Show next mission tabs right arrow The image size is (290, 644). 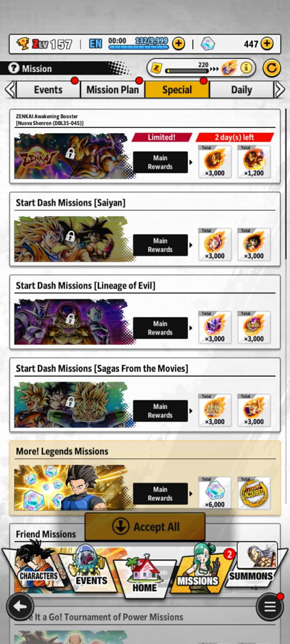[x=280, y=90]
